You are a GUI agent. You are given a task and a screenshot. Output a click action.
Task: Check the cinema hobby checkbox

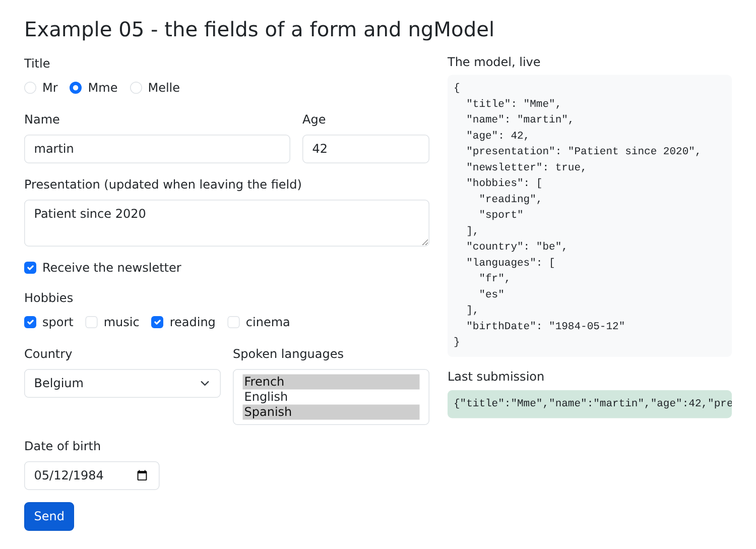click(233, 322)
